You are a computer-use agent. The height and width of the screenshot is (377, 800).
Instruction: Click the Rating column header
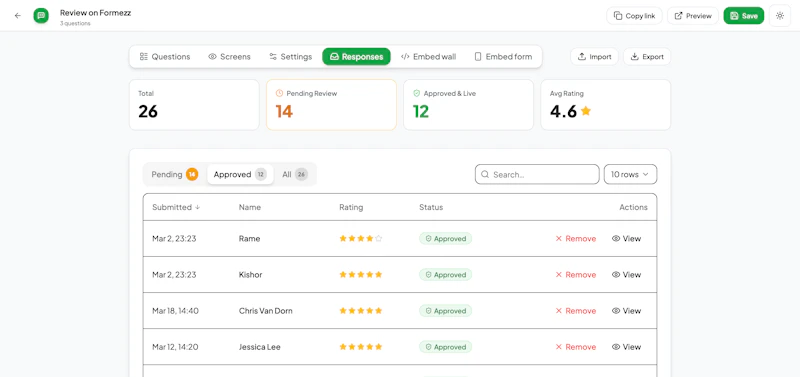351,207
